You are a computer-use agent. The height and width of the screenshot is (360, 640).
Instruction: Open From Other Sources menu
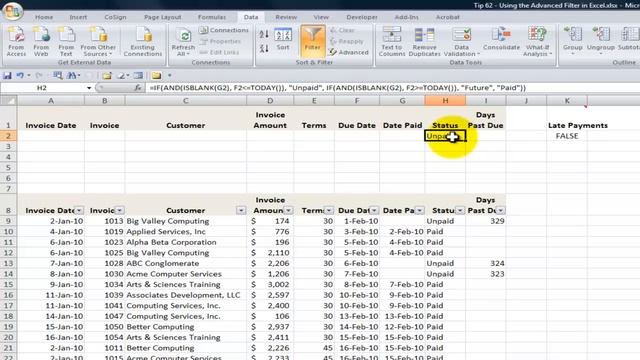click(98, 42)
